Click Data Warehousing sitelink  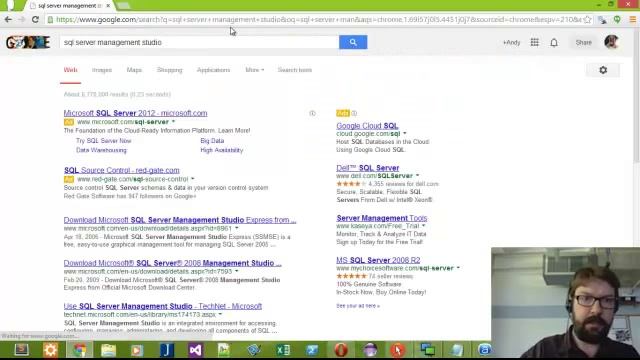[x=101, y=150]
